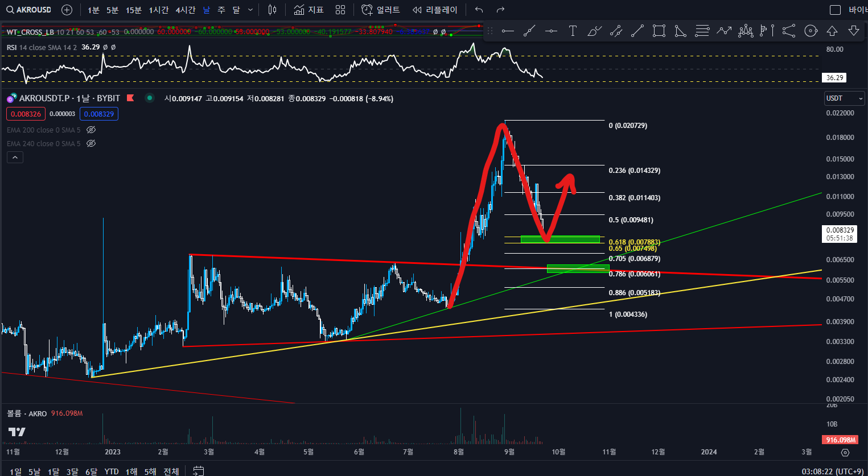The height and width of the screenshot is (476, 868).
Task: Select the arrow up marker tool
Action: pos(832,31)
